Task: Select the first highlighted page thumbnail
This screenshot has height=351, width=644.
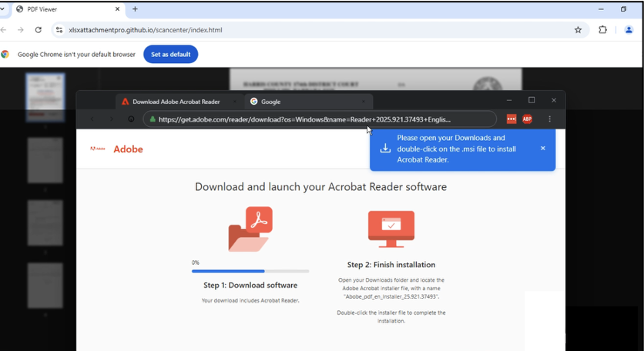Action: click(45, 98)
